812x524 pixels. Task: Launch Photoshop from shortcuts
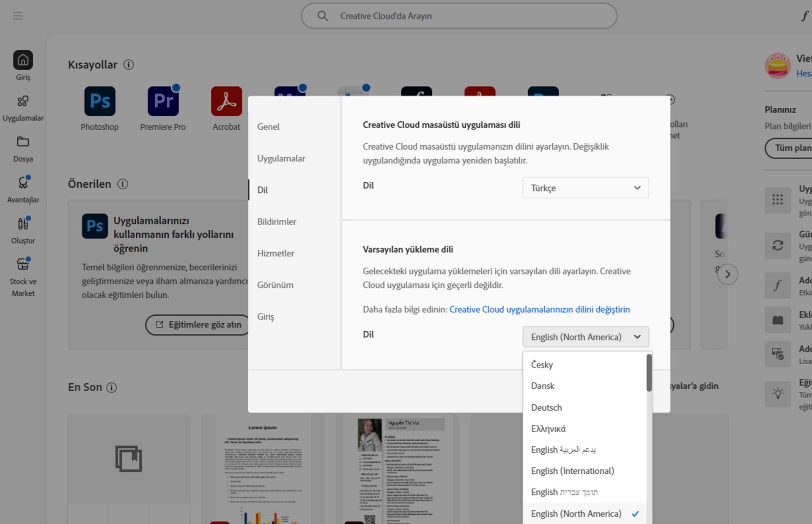click(100, 101)
